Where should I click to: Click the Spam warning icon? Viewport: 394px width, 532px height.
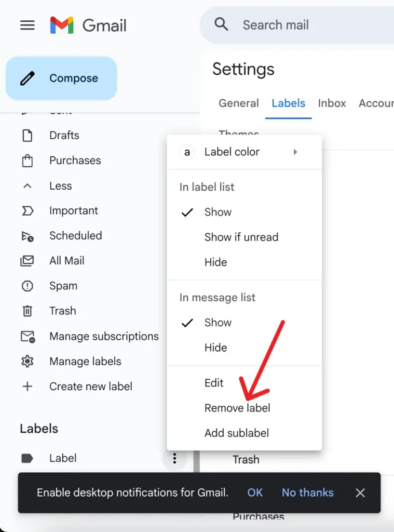pyautogui.click(x=27, y=286)
